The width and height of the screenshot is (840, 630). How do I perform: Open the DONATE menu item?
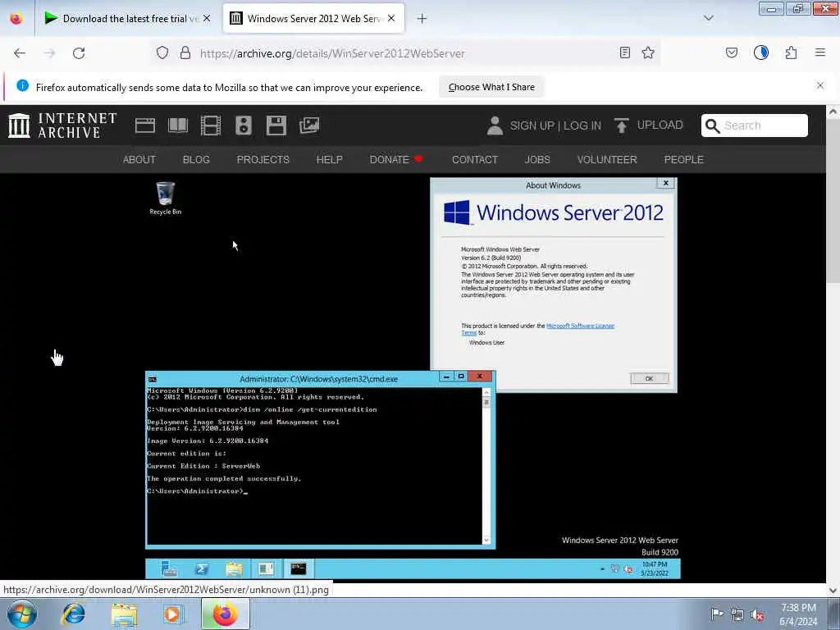pos(396,160)
